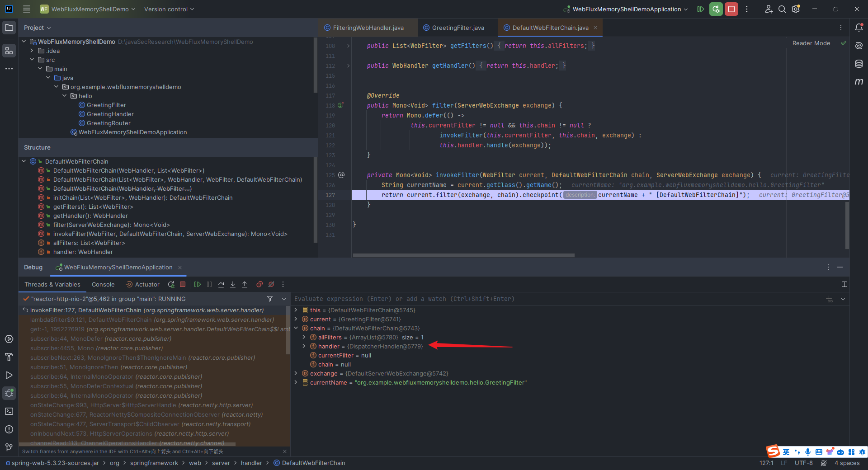Open the Problems tool window icon
Image resolution: width=868 pixels, height=470 pixels.
pyautogui.click(x=9, y=429)
